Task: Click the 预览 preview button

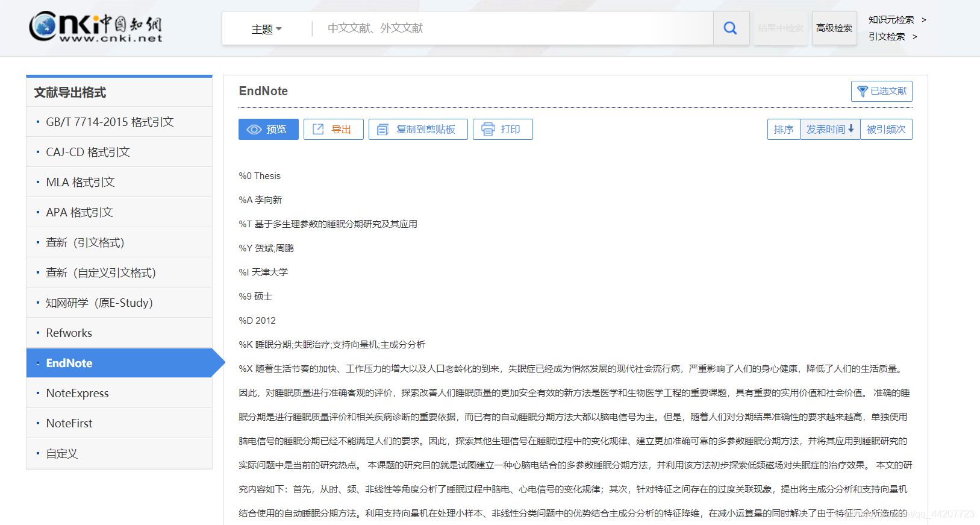Action: (x=268, y=129)
